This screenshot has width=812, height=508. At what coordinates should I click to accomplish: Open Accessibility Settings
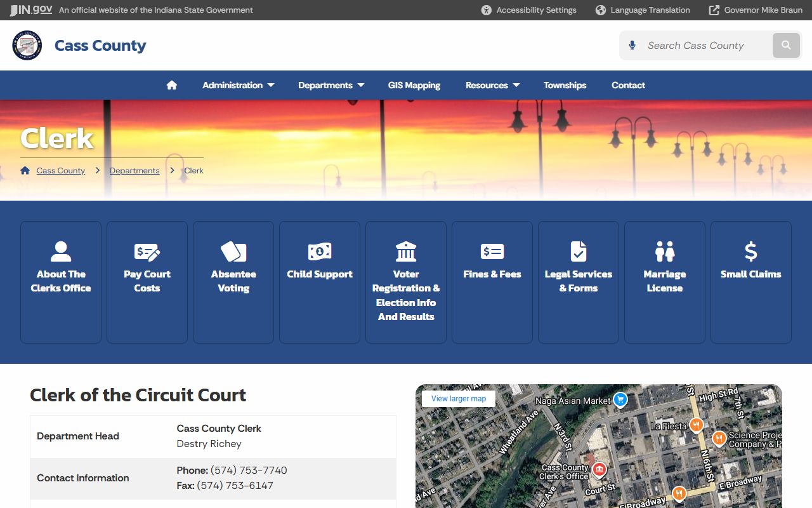click(x=529, y=10)
